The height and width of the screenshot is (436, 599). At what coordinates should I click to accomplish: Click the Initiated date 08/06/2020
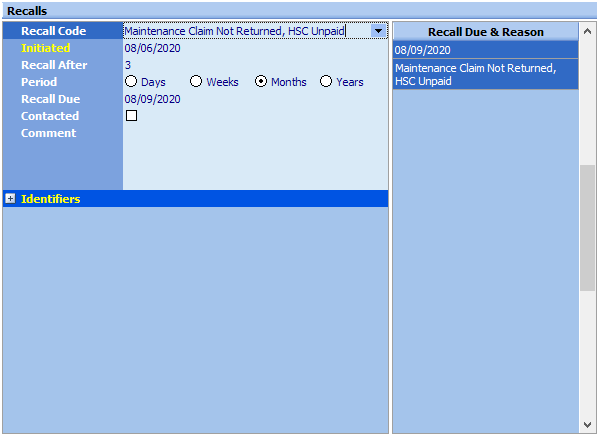point(152,48)
